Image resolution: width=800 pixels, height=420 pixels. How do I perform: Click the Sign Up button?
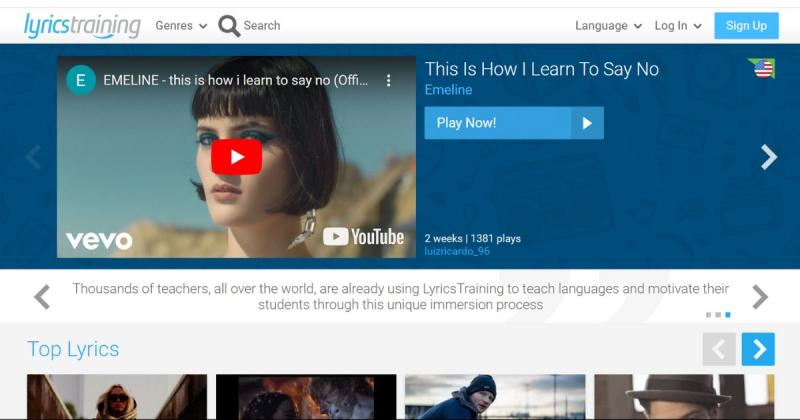tap(746, 26)
